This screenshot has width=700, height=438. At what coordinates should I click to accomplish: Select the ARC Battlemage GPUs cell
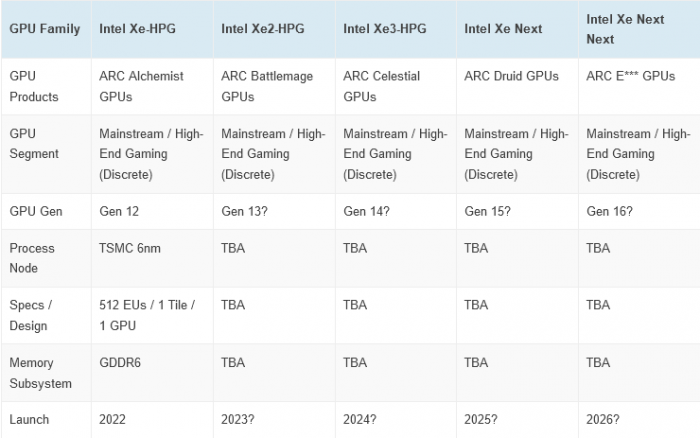click(267, 86)
